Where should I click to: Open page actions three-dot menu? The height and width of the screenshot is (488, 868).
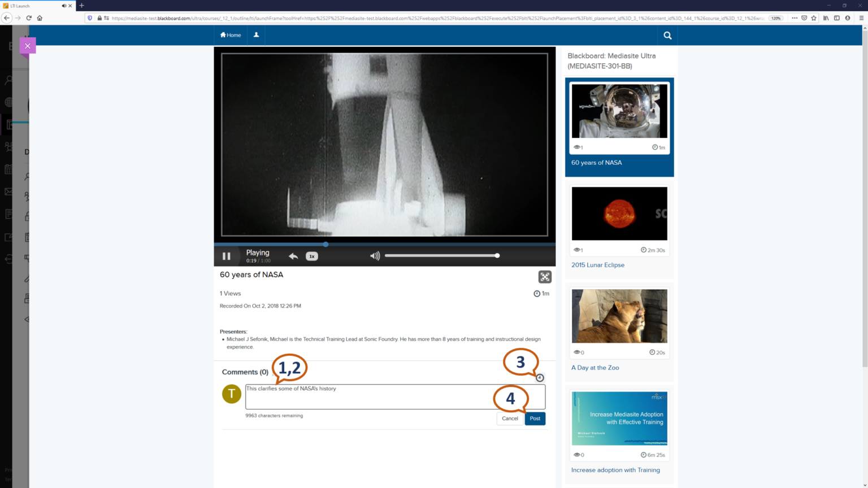point(795,18)
